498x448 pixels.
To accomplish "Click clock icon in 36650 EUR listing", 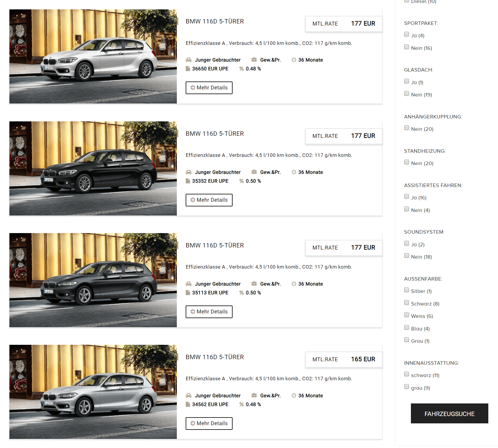I will [294, 60].
